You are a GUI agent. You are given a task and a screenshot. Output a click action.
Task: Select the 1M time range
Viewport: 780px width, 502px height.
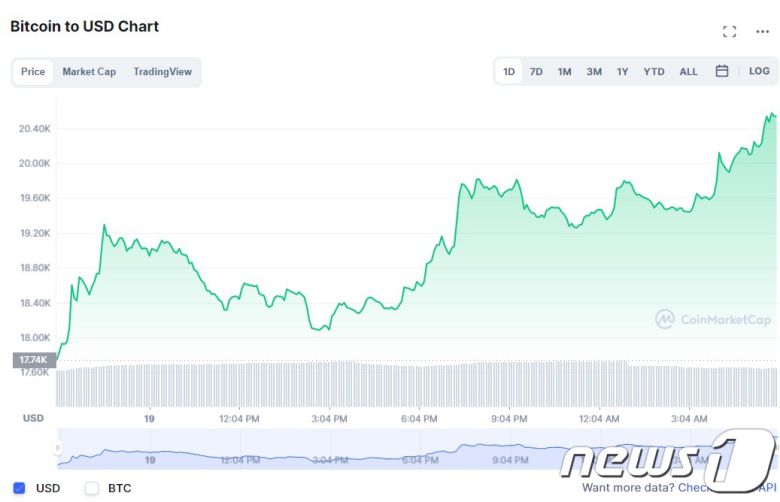click(564, 71)
